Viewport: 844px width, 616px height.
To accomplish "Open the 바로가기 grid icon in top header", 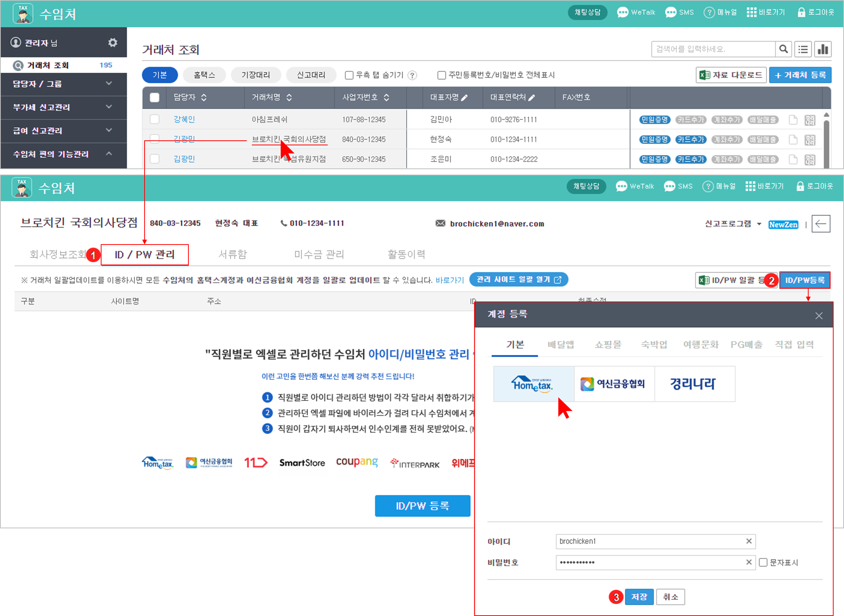I will [751, 12].
